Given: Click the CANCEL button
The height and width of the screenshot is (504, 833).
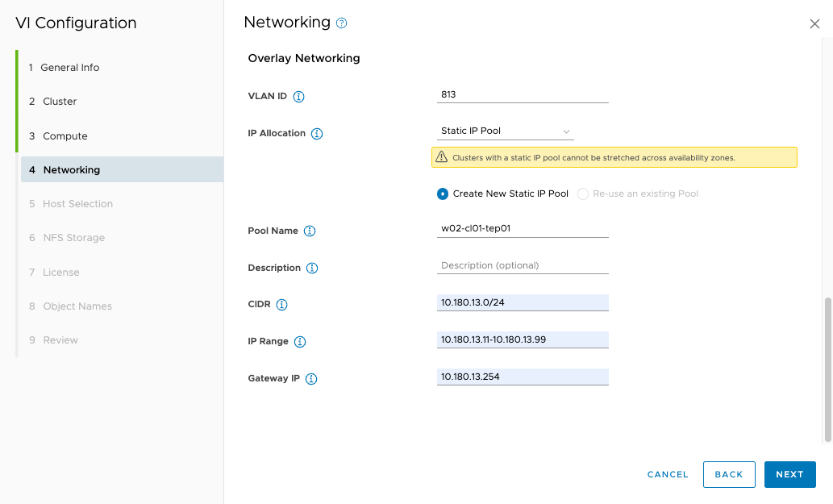Looking at the screenshot, I should click(x=667, y=474).
